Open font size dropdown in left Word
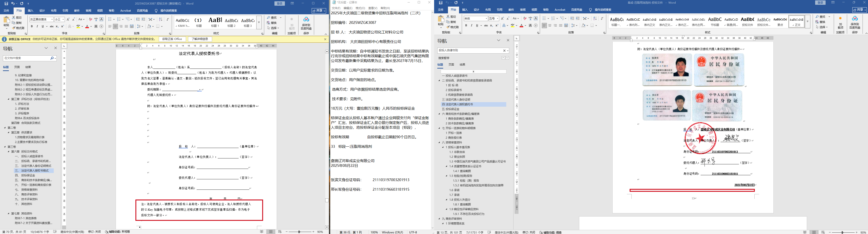 click(x=63, y=20)
